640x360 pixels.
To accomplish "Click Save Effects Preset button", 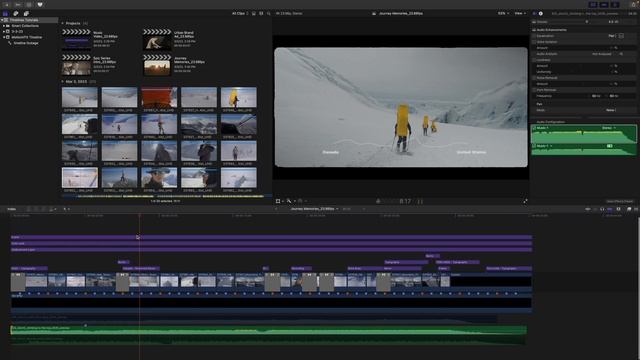I will pyautogui.click(x=620, y=201).
